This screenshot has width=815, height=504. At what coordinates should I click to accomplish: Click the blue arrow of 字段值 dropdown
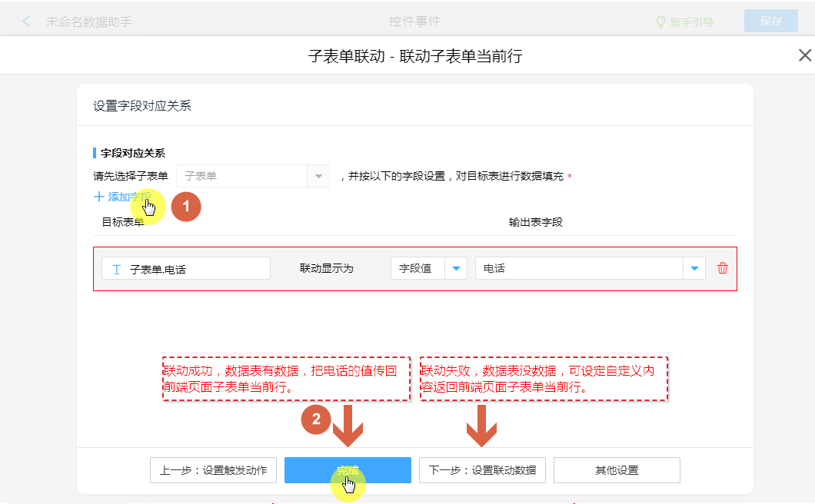pos(456,268)
